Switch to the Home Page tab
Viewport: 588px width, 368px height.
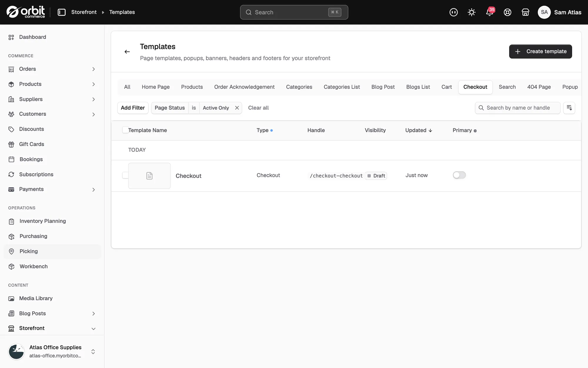[x=156, y=87]
